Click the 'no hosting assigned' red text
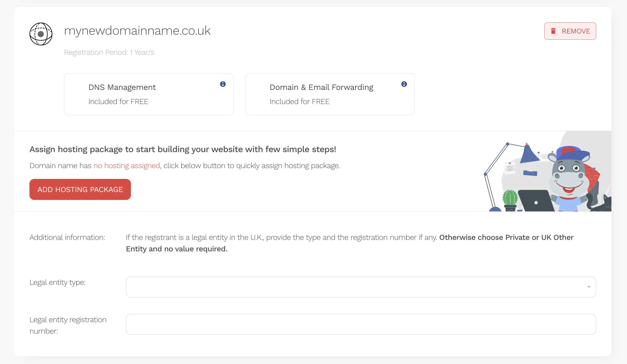Viewport: 627px width, 364px height. (x=127, y=165)
